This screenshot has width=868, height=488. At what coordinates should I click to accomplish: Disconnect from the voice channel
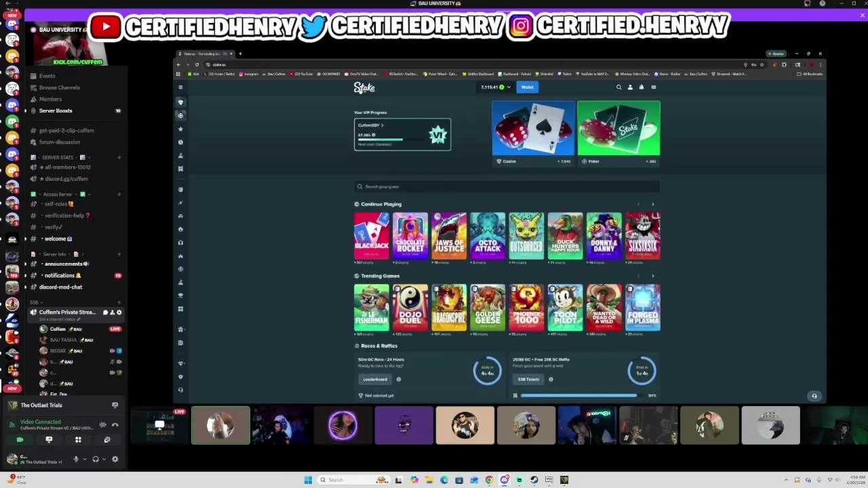click(x=115, y=425)
